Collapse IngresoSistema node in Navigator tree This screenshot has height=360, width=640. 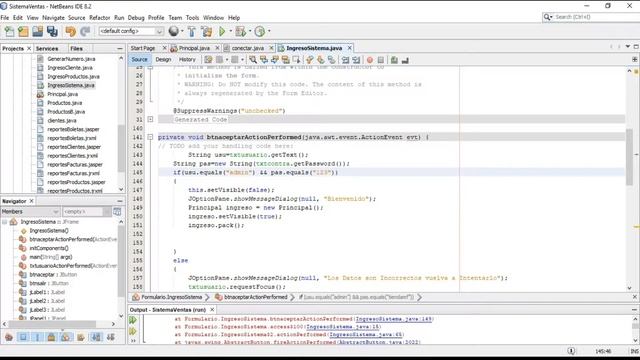(x=4, y=222)
